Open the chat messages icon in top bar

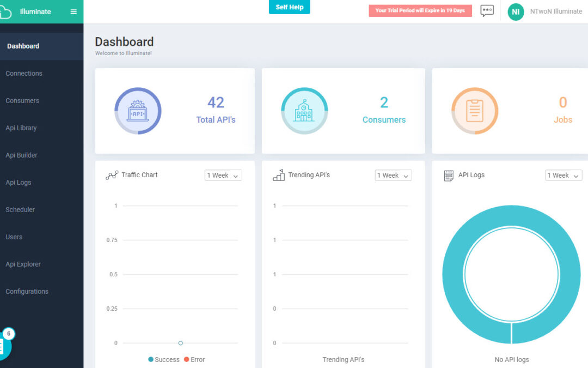pyautogui.click(x=487, y=11)
